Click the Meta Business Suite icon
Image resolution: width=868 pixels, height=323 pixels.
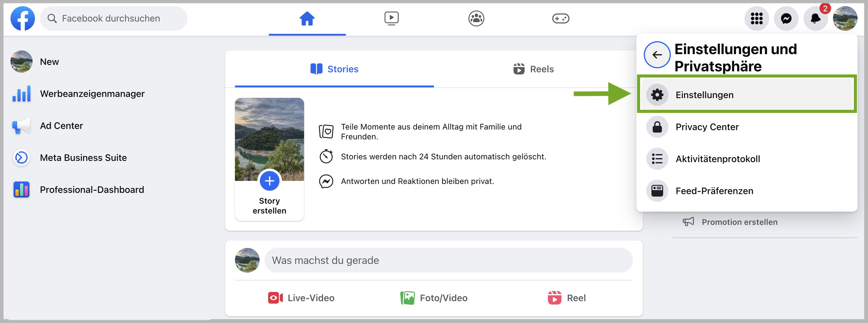22,158
